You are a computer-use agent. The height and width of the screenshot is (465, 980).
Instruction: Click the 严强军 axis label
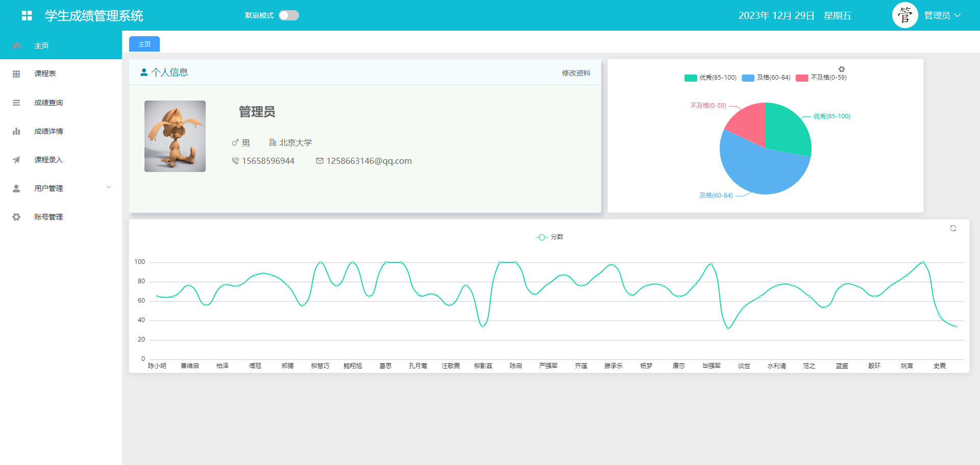point(548,366)
